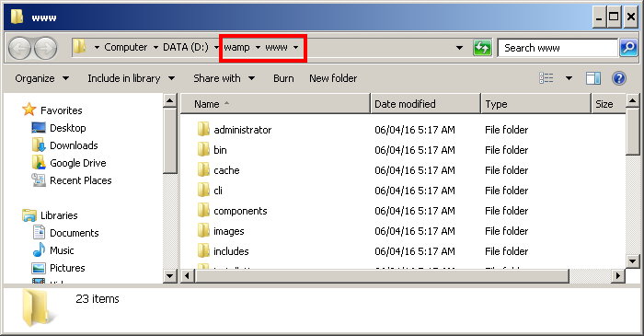Click the Burn toolbar button
This screenshot has width=644, height=336.
(283, 78)
